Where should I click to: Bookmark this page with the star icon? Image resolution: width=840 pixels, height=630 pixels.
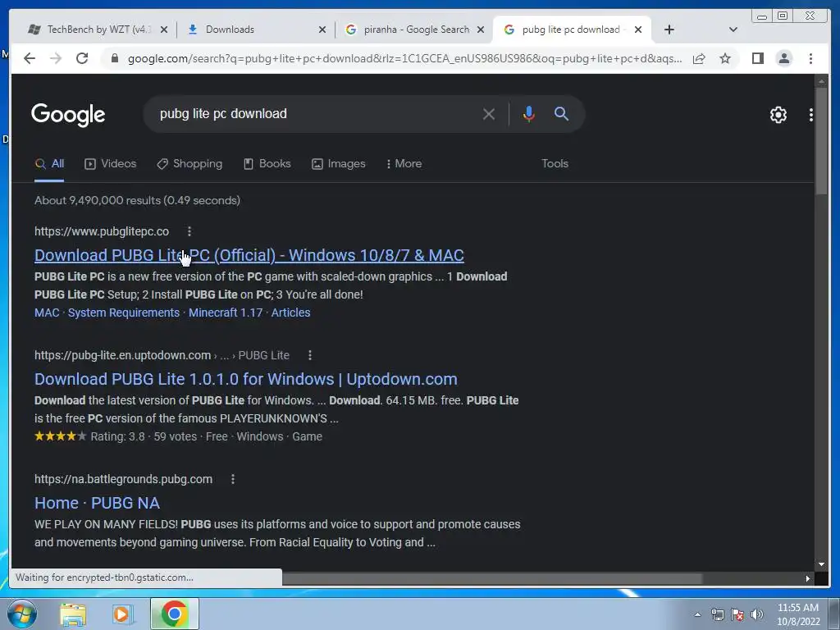[x=725, y=58]
